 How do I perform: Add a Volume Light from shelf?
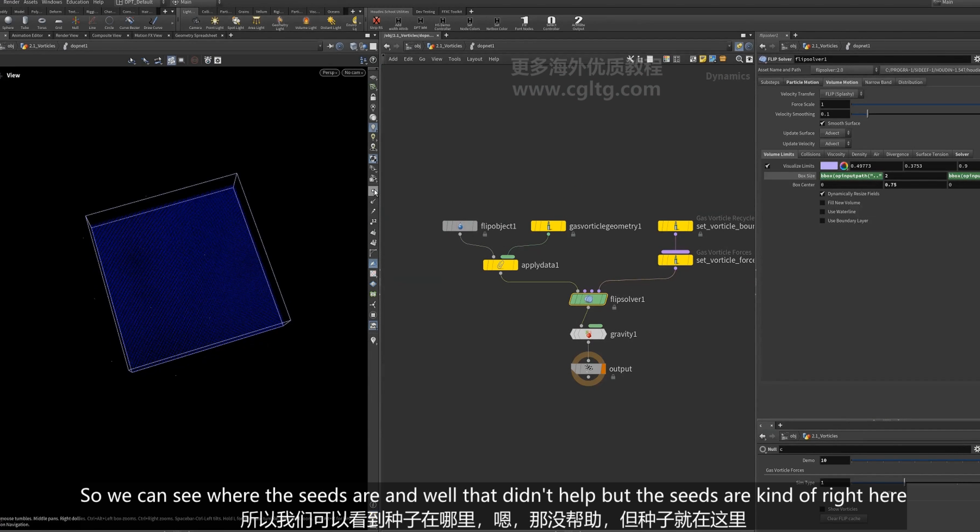click(306, 22)
